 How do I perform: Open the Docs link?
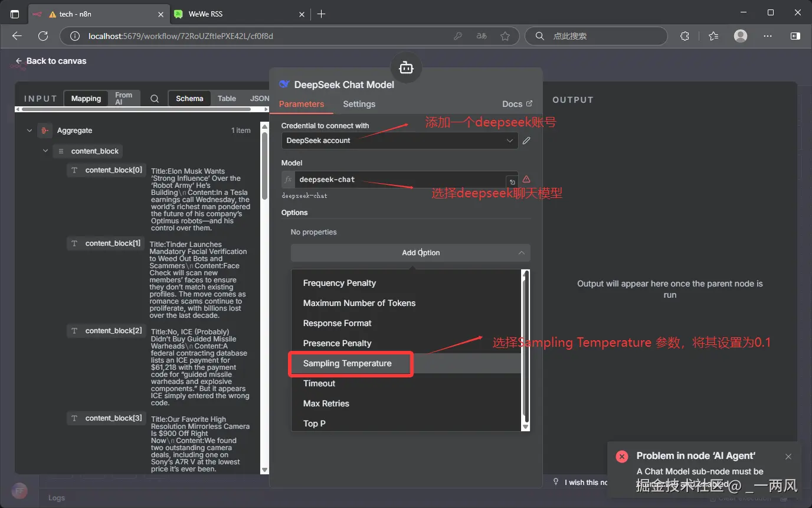tap(516, 104)
